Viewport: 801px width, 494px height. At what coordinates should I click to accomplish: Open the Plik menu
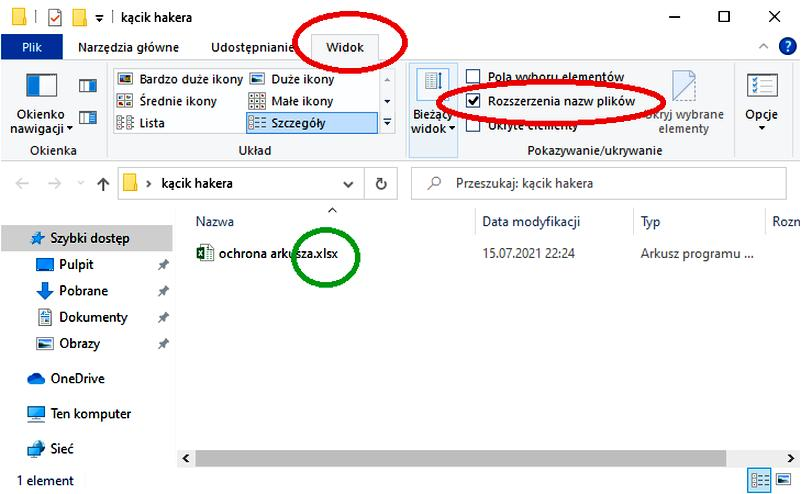[x=32, y=47]
